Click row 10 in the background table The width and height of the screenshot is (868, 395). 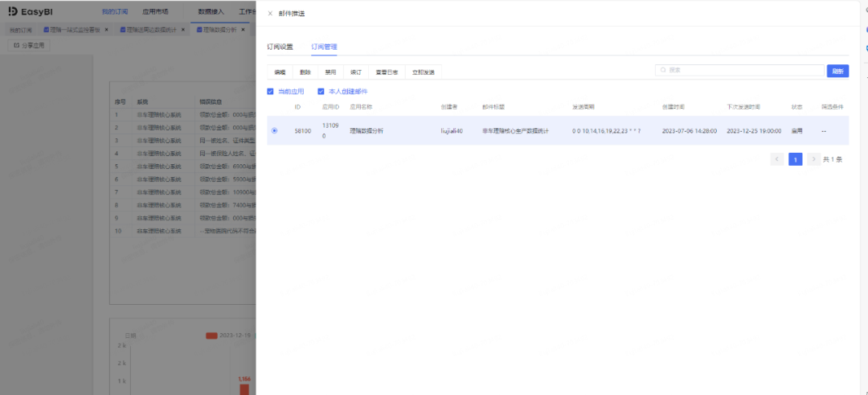[183, 230]
